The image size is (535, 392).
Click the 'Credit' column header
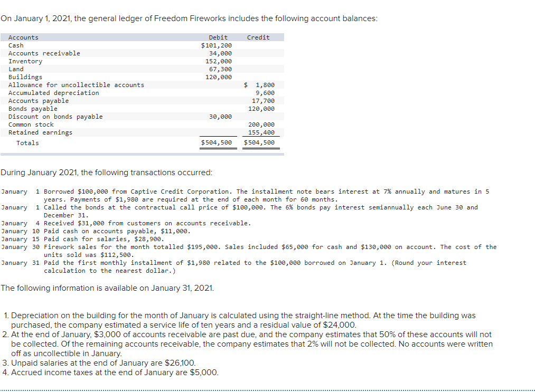(x=258, y=37)
